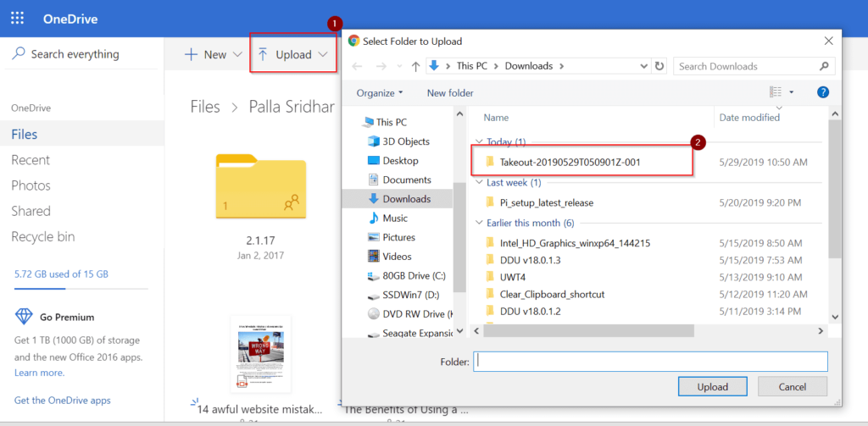Screen dimensions: 868x426
Task: Open the 14 awful website mistakes document thumbnail
Action: 261,354
